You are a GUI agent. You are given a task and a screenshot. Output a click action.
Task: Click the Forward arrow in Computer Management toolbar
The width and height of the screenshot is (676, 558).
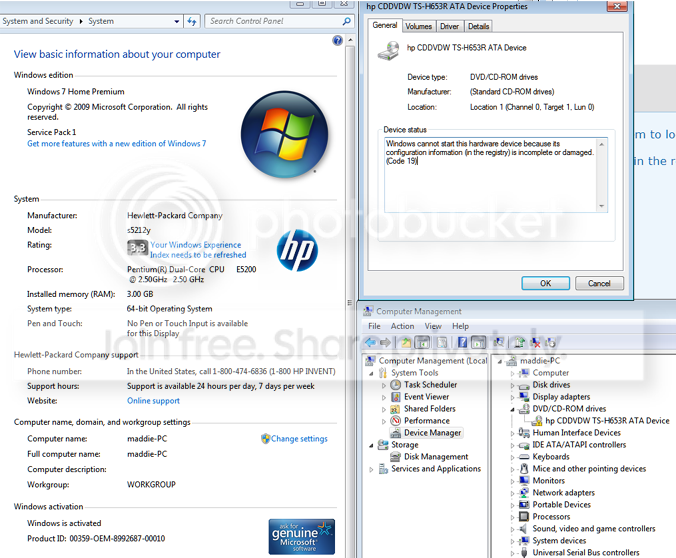click(385, 342)
